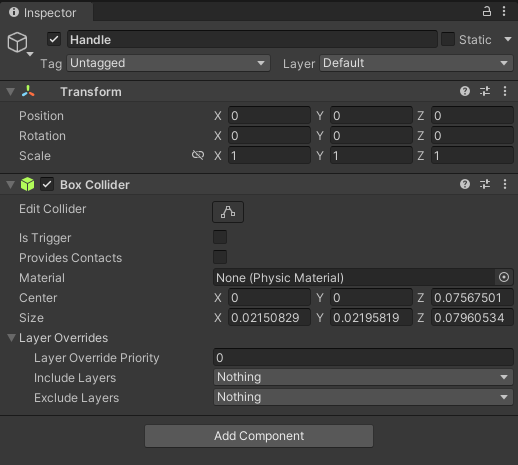Click the Center X field

269,297
